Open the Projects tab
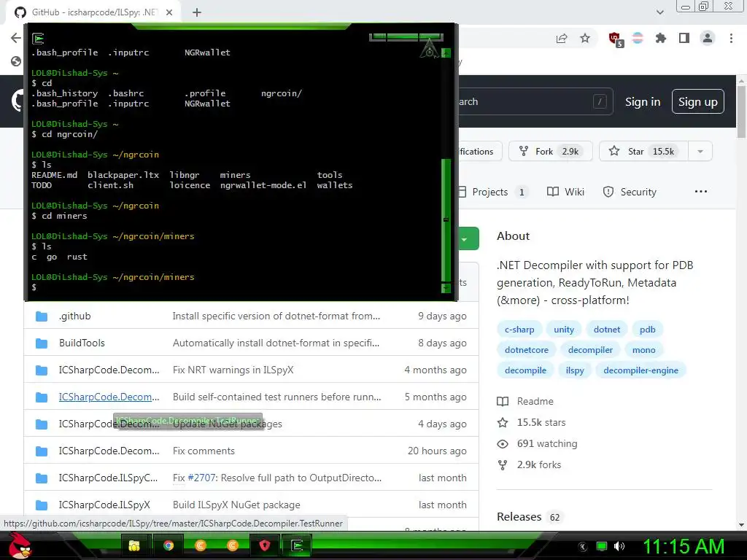 pos(493,192)
